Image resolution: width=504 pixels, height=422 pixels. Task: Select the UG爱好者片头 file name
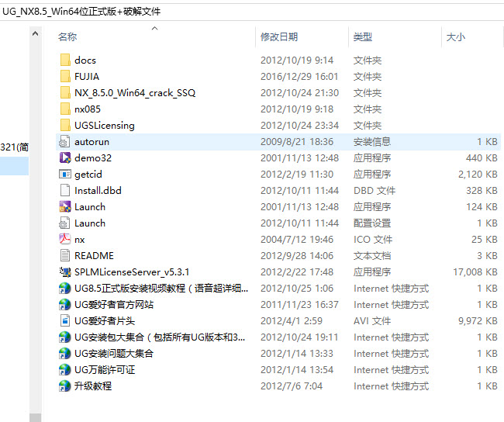tap(105, 320)
